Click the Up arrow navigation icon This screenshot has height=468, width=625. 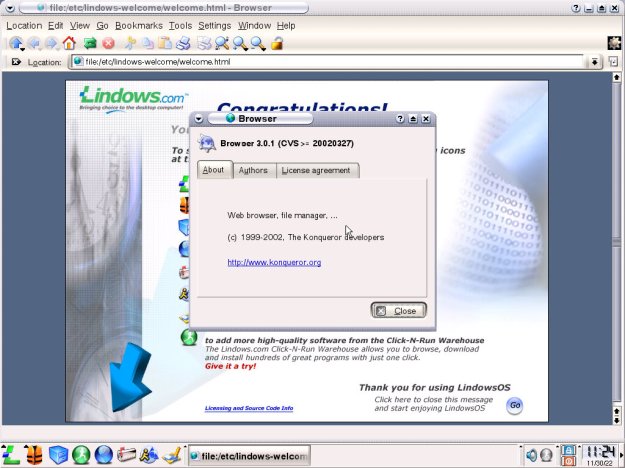[x=16, y=43]
